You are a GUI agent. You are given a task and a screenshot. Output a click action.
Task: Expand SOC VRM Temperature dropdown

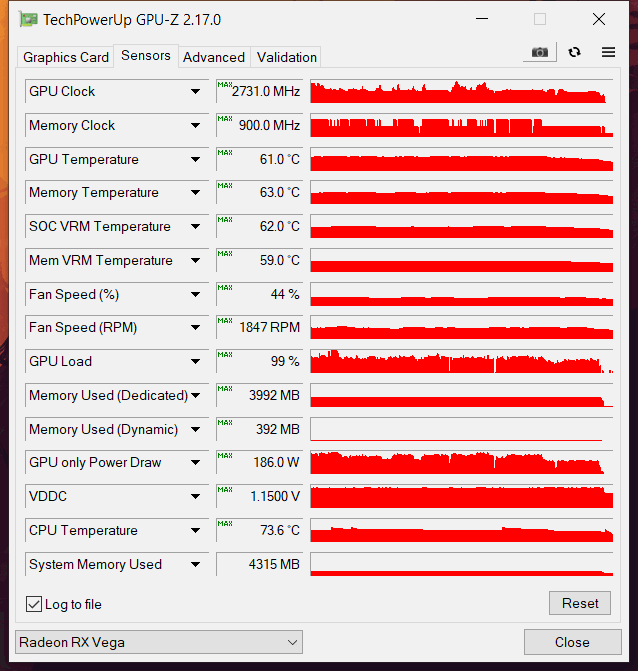point(195,226)
